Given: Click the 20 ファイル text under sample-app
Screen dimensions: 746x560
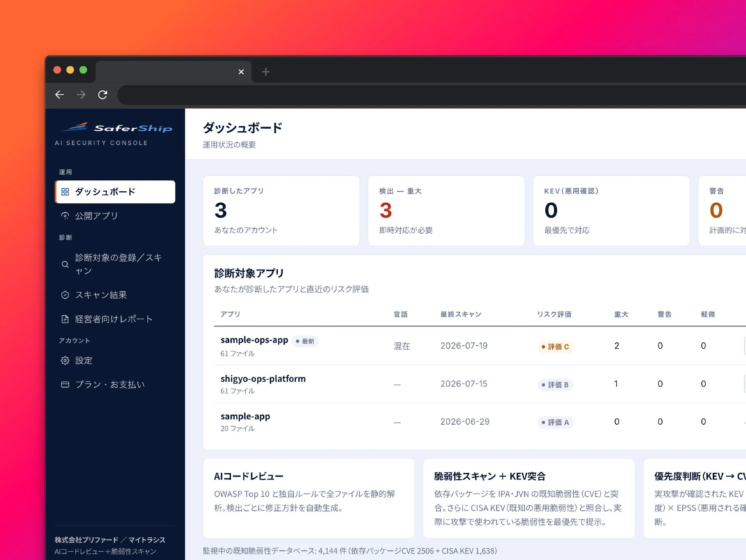Looking at the screenshot, I should (237, 428).
